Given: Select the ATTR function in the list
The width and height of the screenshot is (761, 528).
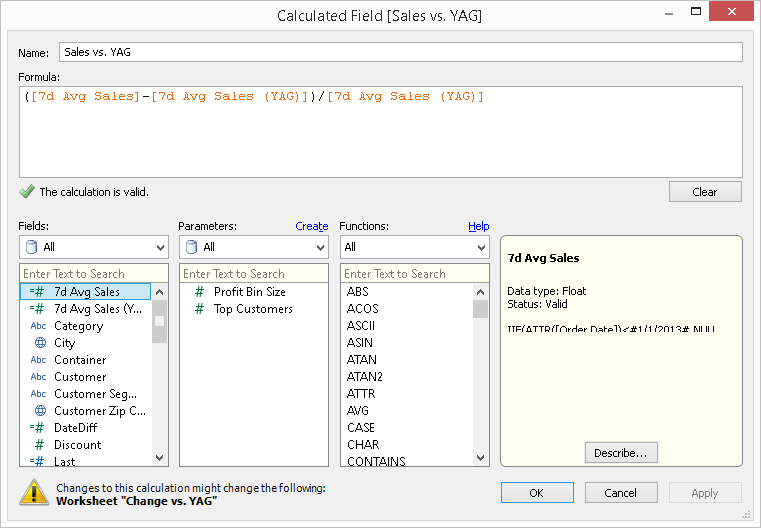Looking at the screenshot, I should click(x=361, y=394).
